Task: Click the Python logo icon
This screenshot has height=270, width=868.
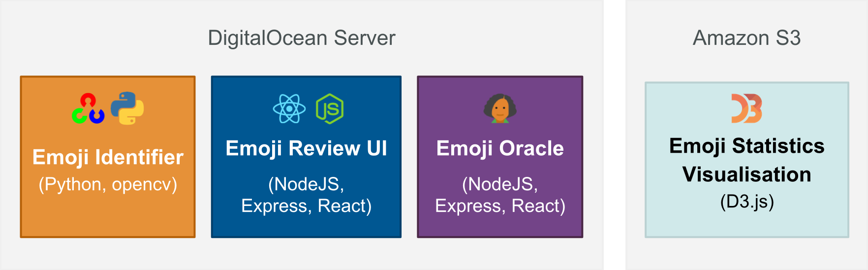Action: 127,108
